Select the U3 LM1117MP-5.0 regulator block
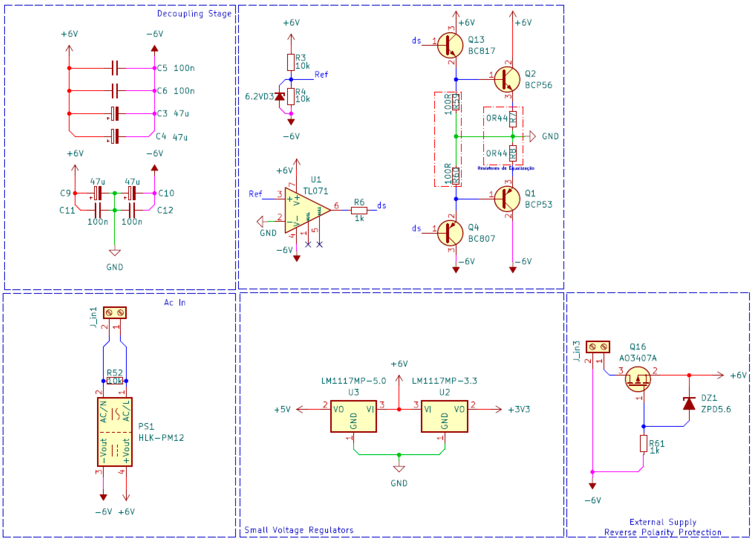The width and height of the screenshot is (756, 542). [x=353, y=416]
